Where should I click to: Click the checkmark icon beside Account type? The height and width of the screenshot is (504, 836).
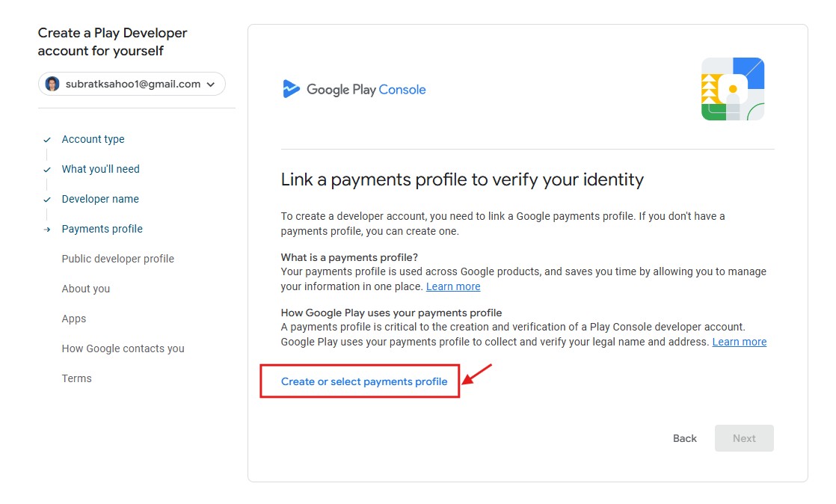pyautogui.click(x=47, y=140)
